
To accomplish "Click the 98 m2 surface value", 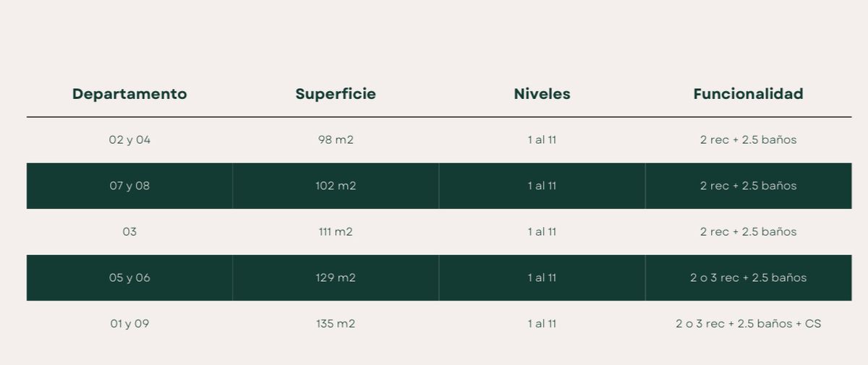I will tap(336, 139).
